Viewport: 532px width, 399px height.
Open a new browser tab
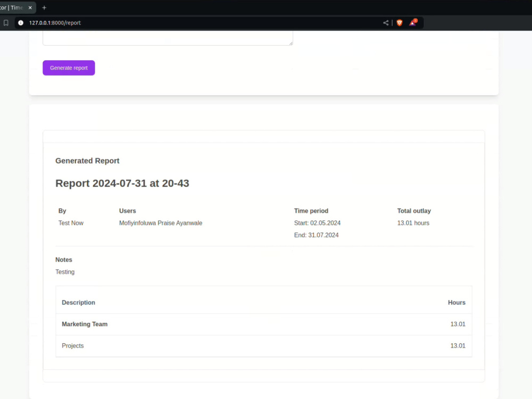click(44, 7)
